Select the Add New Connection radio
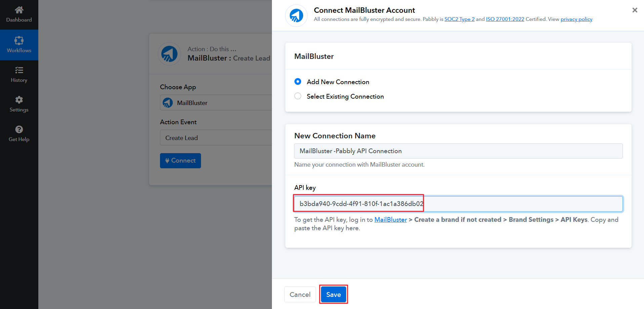The height and width of the screenshot is (309, 644). click(298, 82)
